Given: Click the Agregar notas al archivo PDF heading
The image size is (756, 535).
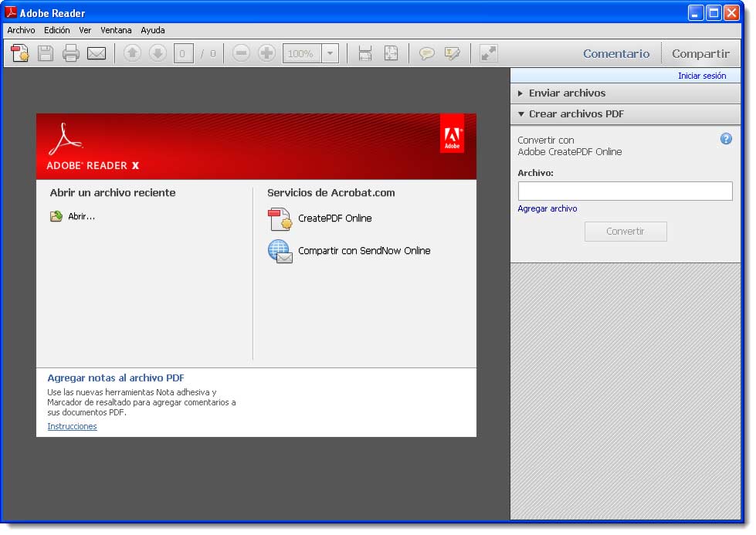Looking at the screenshot, I should [116, 378].
